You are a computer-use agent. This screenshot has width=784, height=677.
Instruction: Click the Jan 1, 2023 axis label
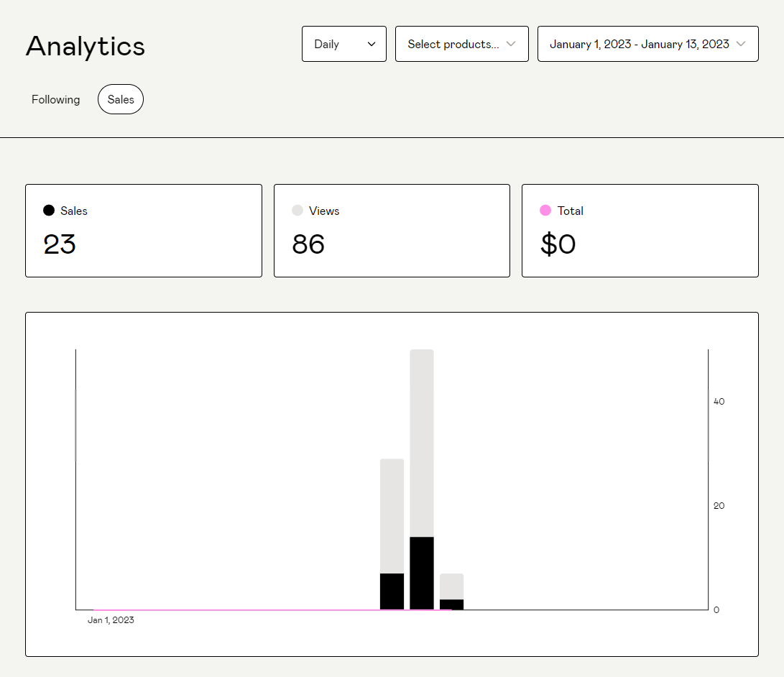111,620
